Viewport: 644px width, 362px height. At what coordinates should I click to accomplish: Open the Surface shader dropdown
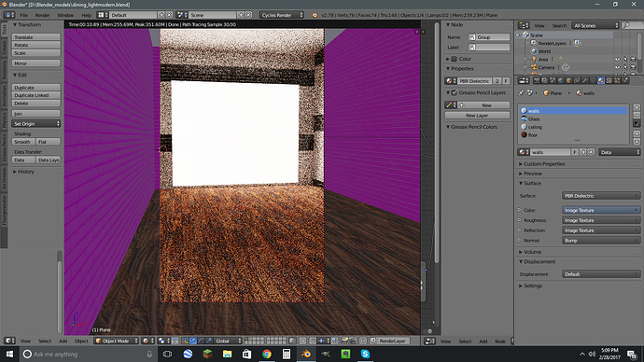pyautogui.click(x=601, y=196)
